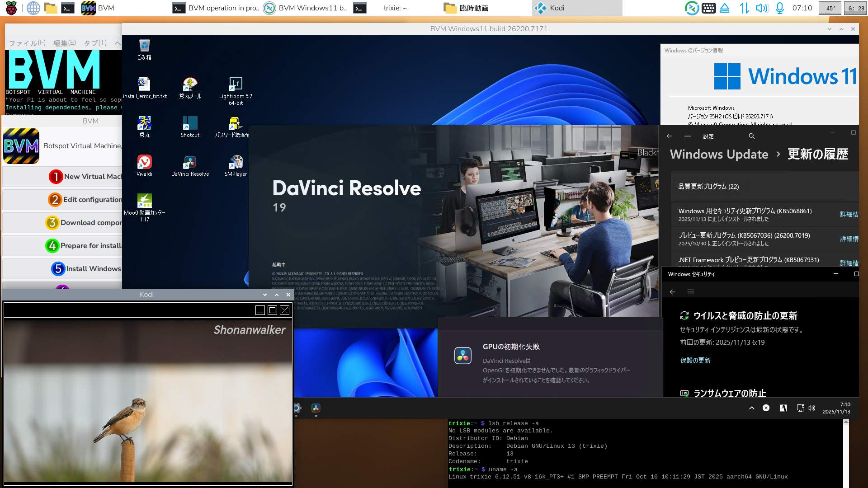The height and width of the screenshot is (488, 868).
Task: Toggle the microphone icon in the top panel
Action: tap(780, 8)
